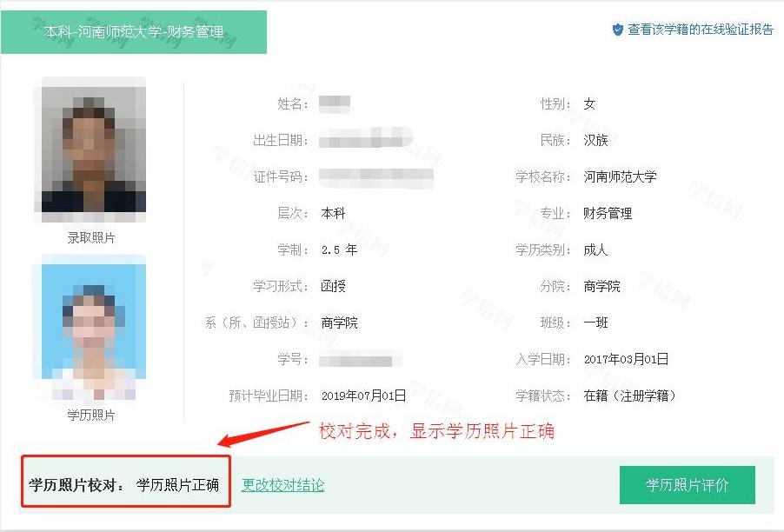The width and height of the screenshot is (784, 532).
Task: Click the 学习形式 value 函授
Action: (333, 286)
